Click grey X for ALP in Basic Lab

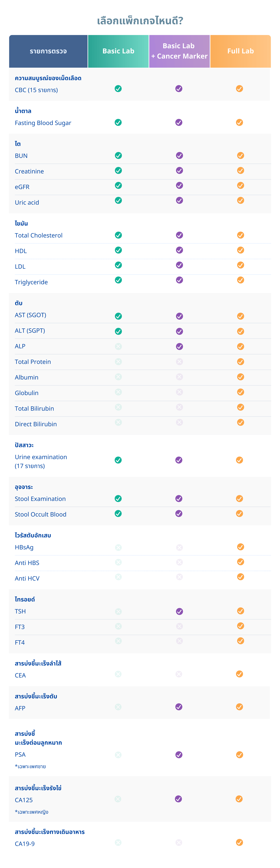(118, 346)
